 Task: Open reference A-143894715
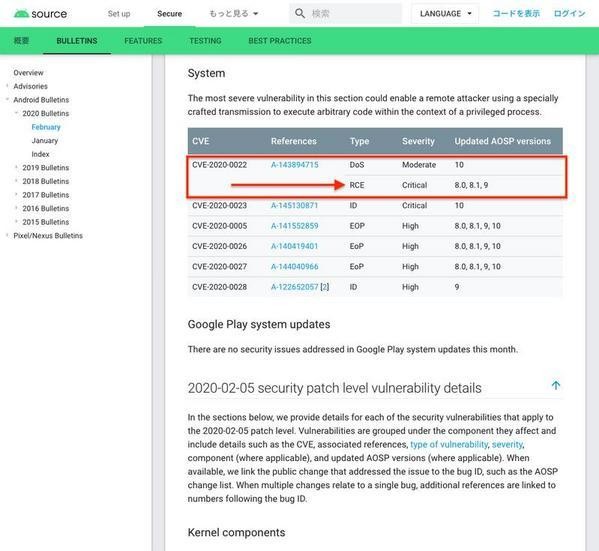(295, 165)
